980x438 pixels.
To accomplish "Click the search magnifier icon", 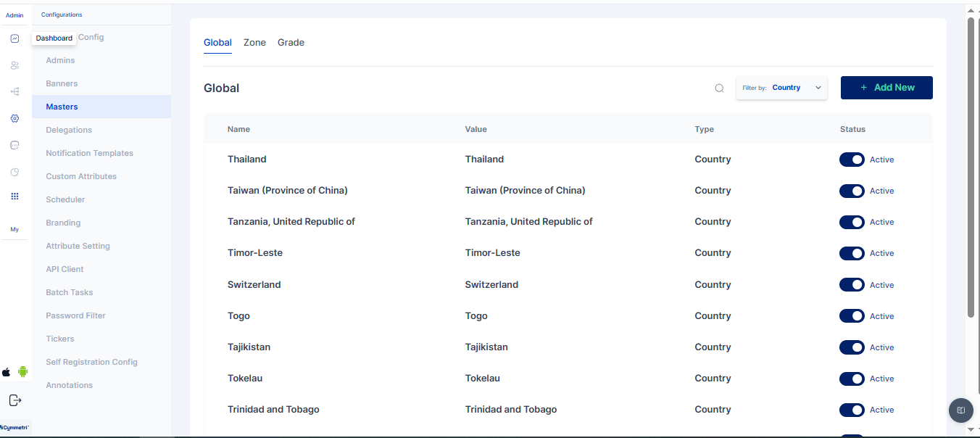I will [x=719, y=88].
